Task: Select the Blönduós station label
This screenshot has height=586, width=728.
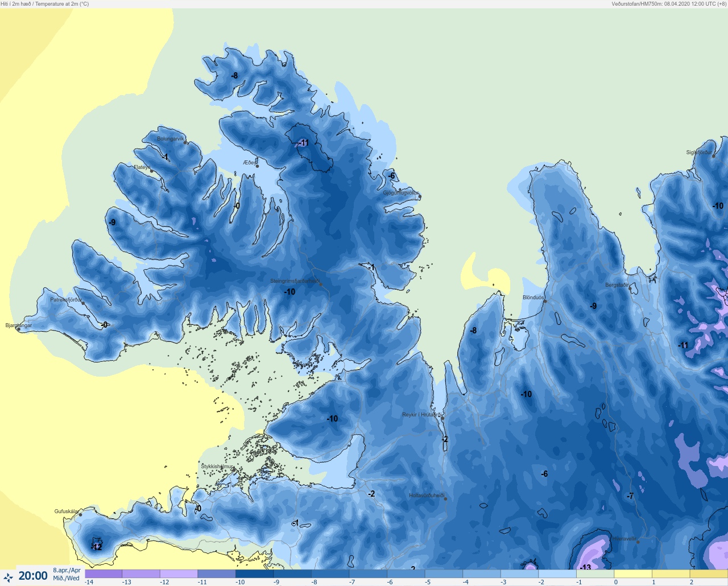Action: [x=533, y=298]
